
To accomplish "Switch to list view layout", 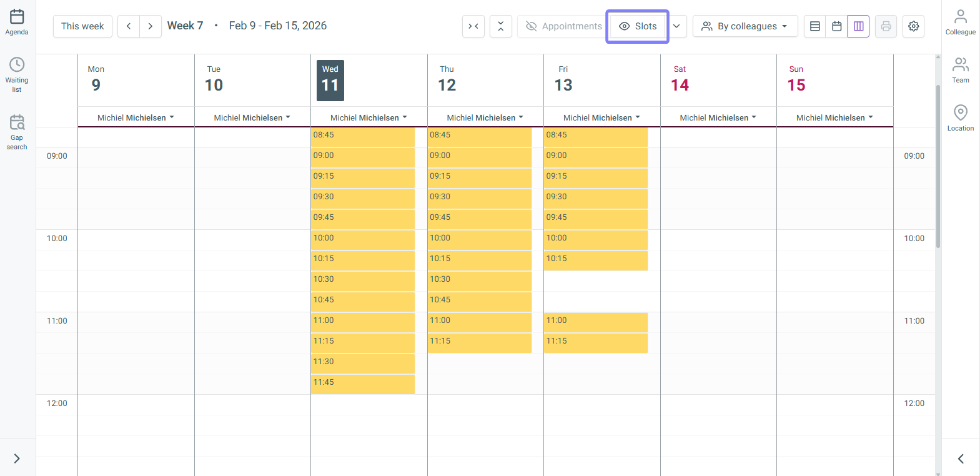I will click(x=814, y=26).
